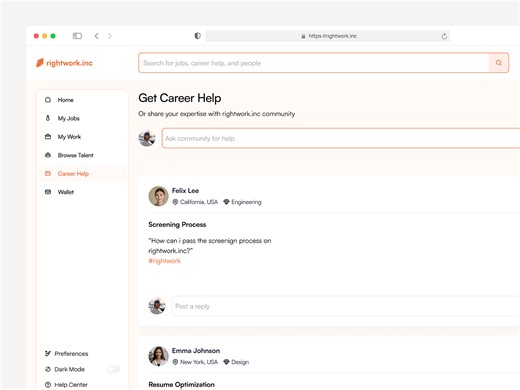520x390 pixels.
Task: Click the rightwork.inc logo
Action: [x=64, y=63]
